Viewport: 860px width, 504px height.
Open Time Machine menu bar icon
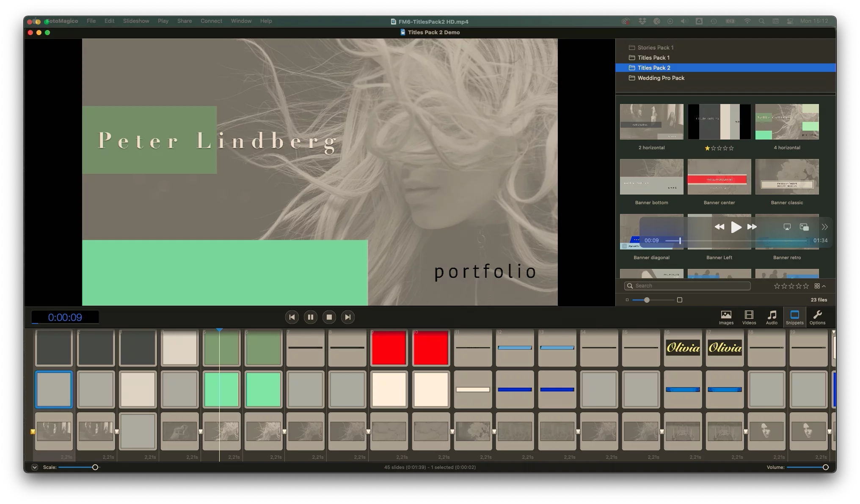point(714,21)
